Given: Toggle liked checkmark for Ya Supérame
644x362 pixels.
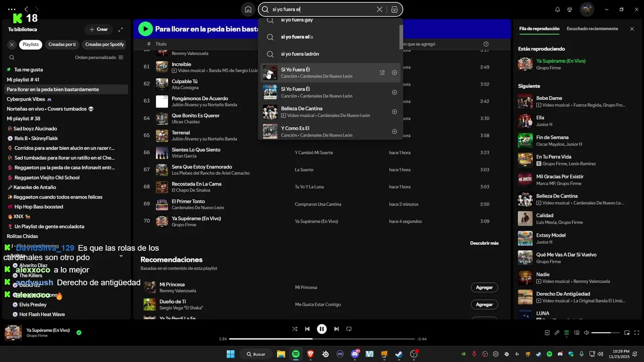Looking at the screenshot, I should (x=79, y=332).
